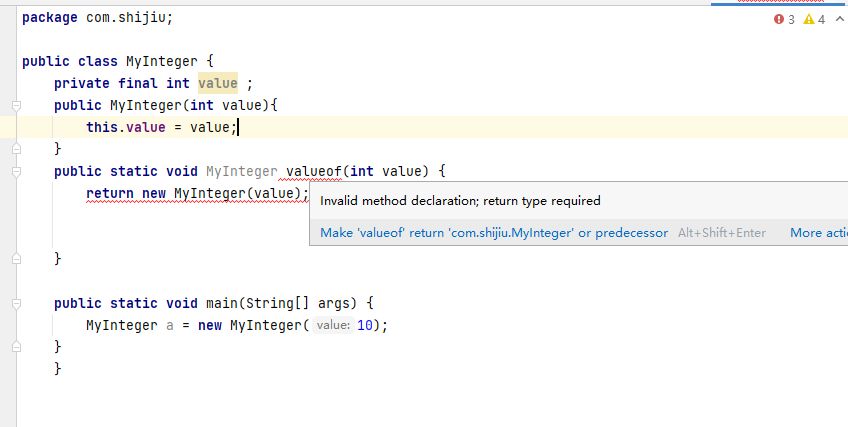Click the constructor's closing fold marker

[x=16, y=149]
